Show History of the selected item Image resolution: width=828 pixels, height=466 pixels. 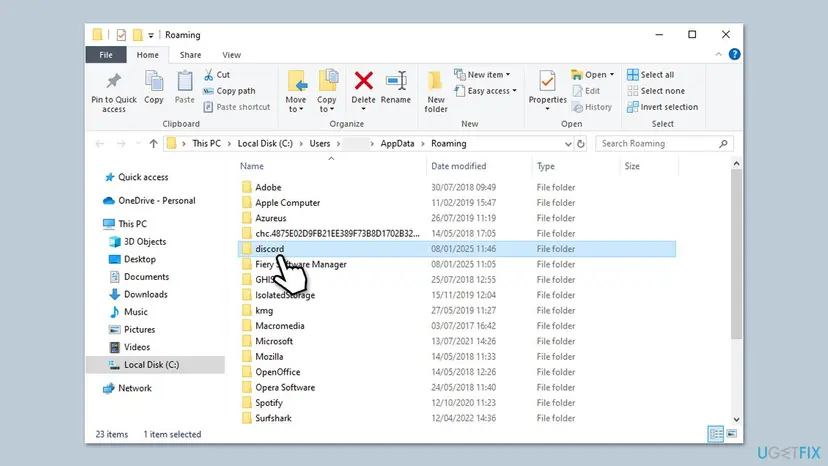pyautogui.click(x=592, y=107)
